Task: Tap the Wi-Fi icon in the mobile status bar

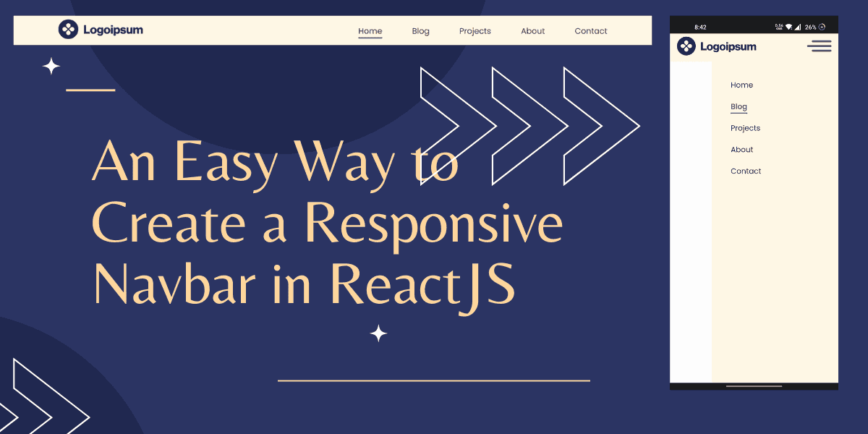Action: 788,27
